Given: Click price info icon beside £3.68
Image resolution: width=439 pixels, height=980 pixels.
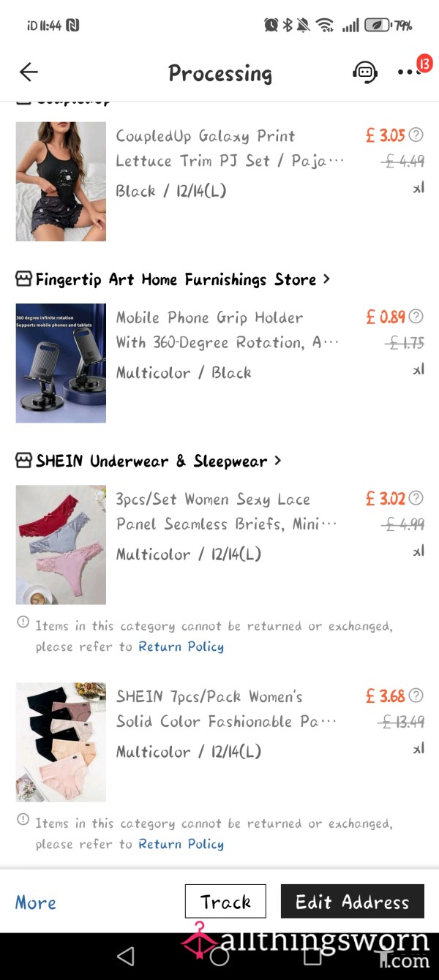Looking at the screenshot, I should coord(416,696).
